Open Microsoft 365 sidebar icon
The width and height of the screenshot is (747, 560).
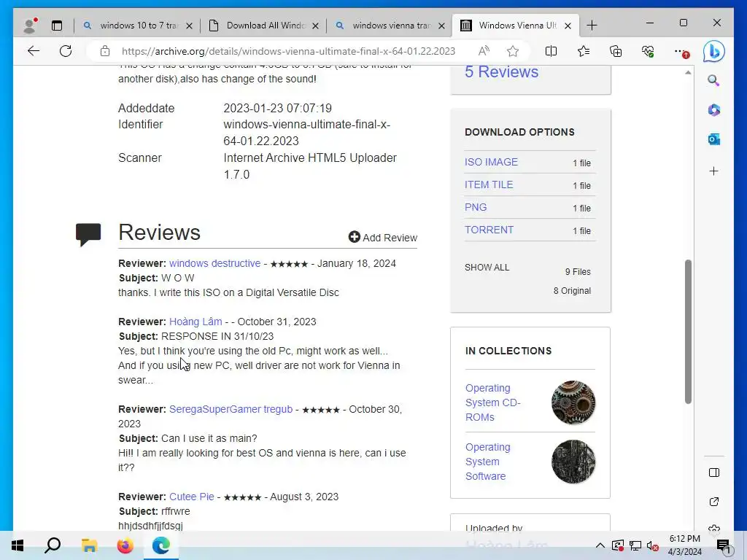(x=713, y=110)
